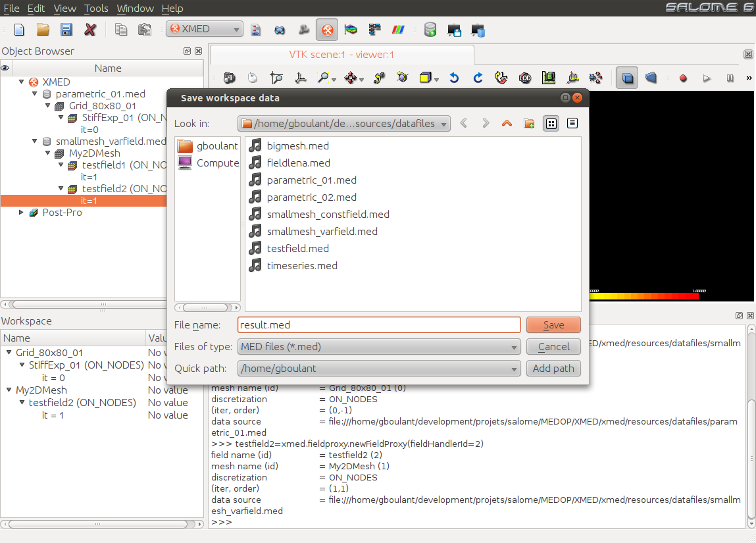Click the Paste icon in the main toolbar
Image resolution: width=756 pixels, height=543 pixels.
tap(145, 30)
